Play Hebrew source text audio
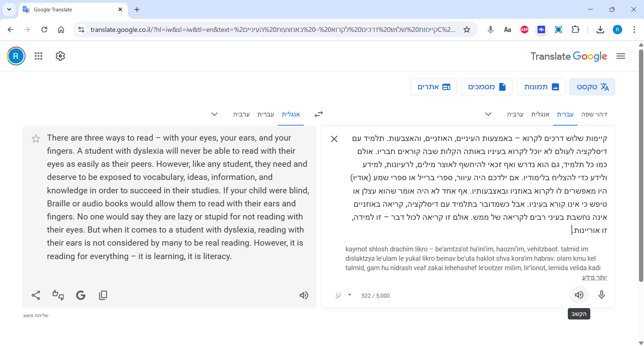The width and height of the screenshot is (644, 346). point(579,295)
